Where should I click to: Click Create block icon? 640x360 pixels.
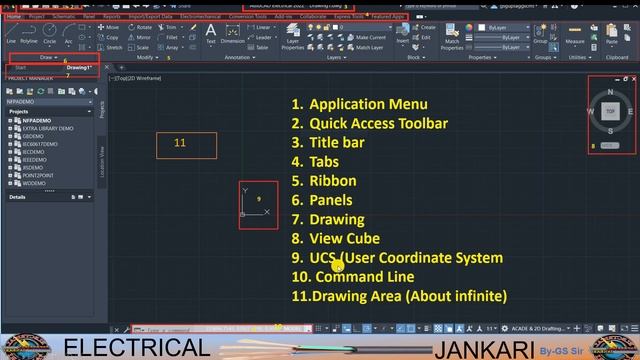point(424,27)
